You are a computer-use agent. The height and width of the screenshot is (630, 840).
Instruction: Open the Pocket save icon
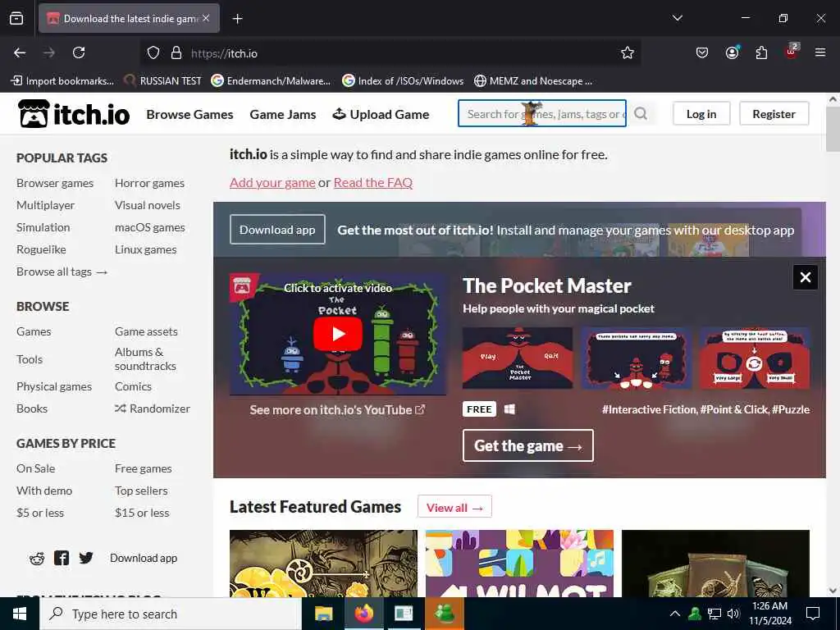tap(702, 52)
